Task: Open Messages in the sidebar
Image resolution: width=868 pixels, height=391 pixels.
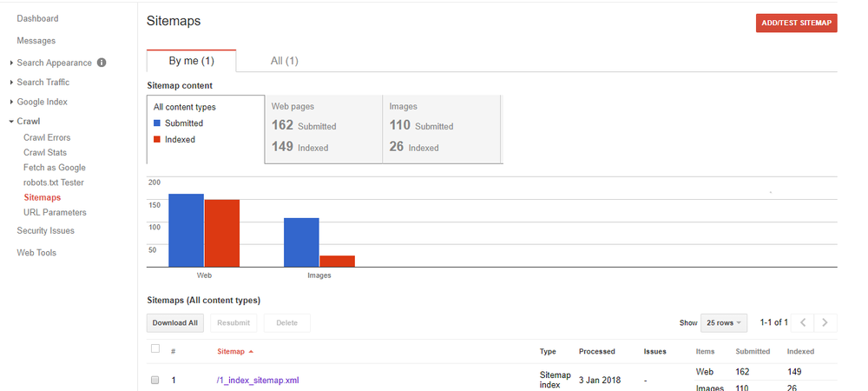Action: [36, 41]
